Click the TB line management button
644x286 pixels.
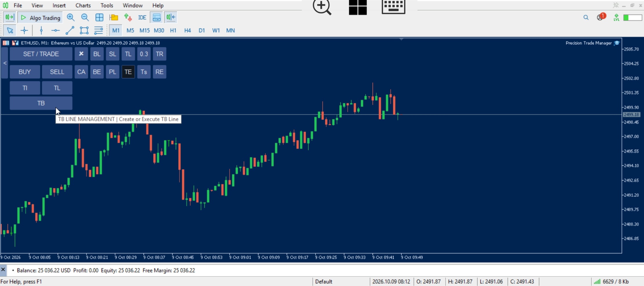click(41, 103)
